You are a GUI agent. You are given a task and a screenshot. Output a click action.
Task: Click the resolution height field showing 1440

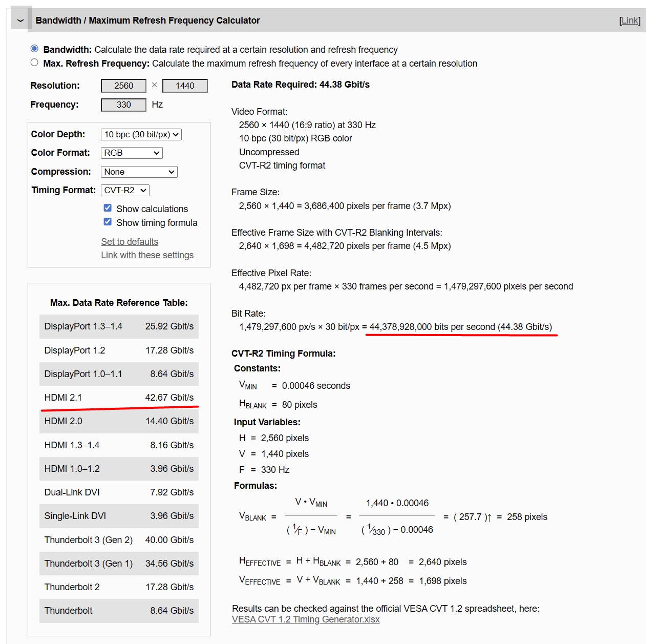185,86
